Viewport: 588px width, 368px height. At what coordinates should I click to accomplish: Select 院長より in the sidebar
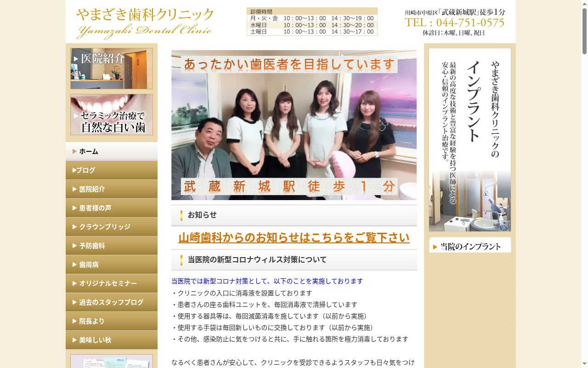click(112, 321)
